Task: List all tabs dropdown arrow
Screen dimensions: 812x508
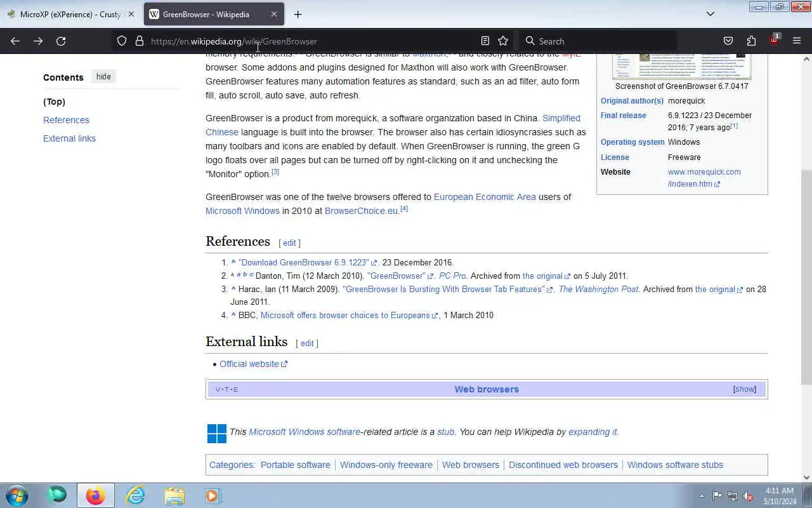Action: point(710,14)
